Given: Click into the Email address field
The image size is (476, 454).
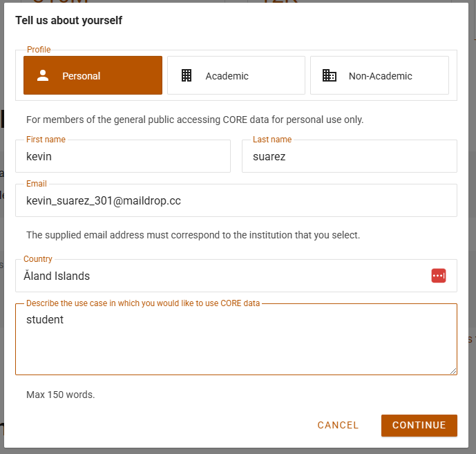Looking at the screenshot, I should coord(236,201).
